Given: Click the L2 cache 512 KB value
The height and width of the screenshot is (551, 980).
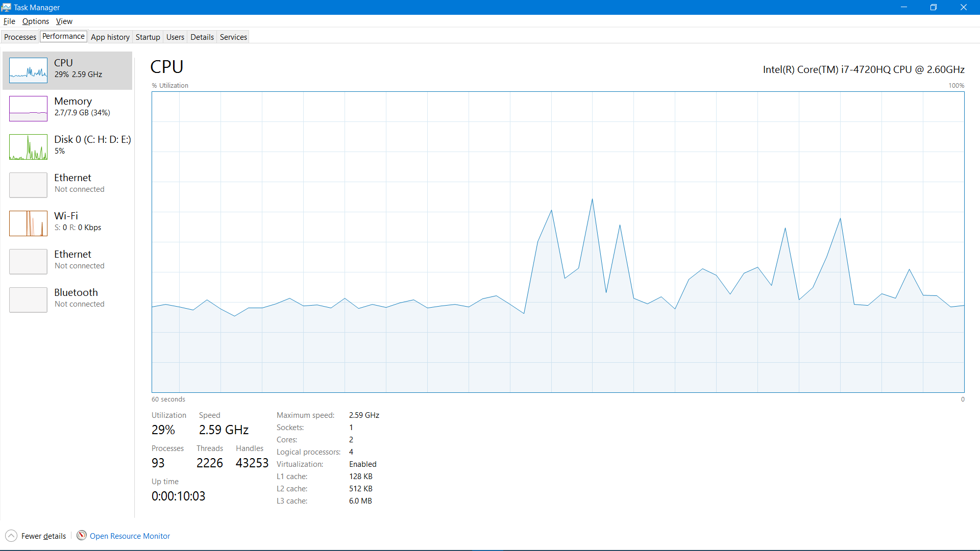Looking at the screenshot, I should coord(361,489).
